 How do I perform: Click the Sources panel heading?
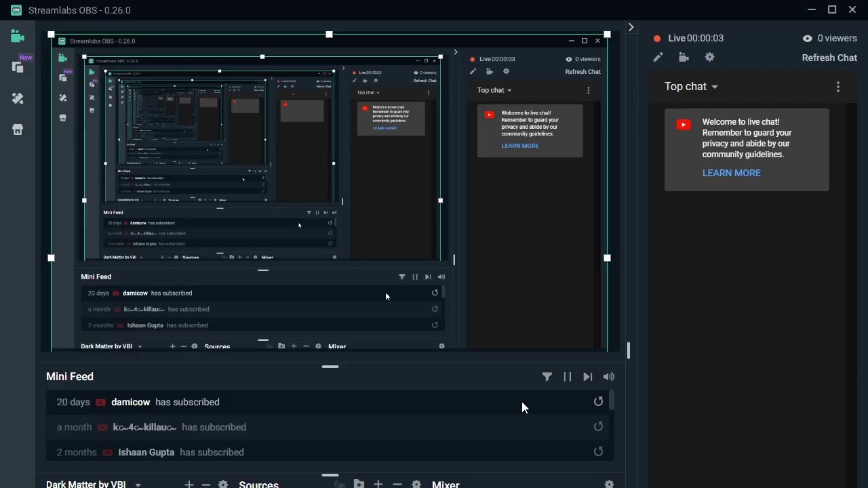(259, 484)
